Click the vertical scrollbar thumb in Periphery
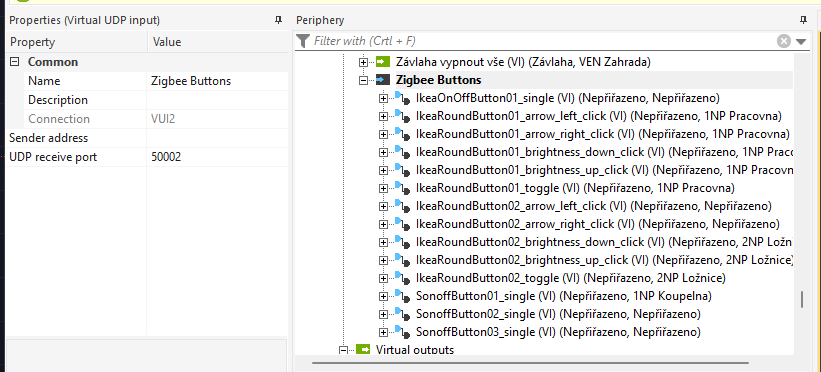 pyautogui.click(x=802, y=300)
